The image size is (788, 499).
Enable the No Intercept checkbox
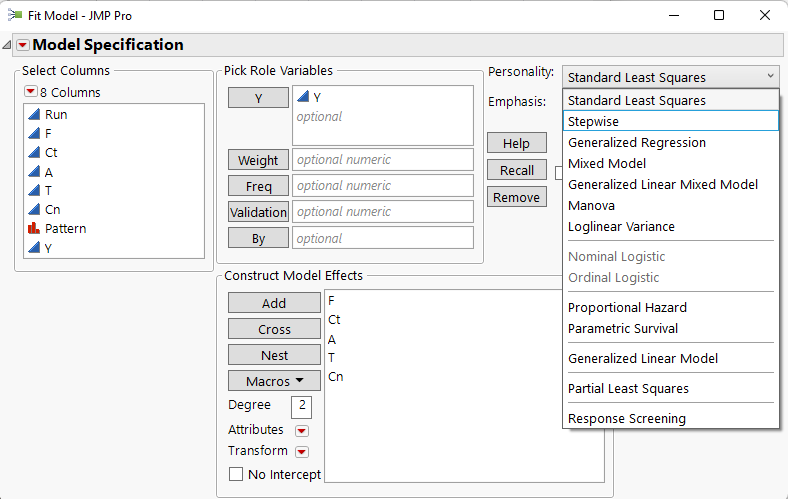pos(236,475)
